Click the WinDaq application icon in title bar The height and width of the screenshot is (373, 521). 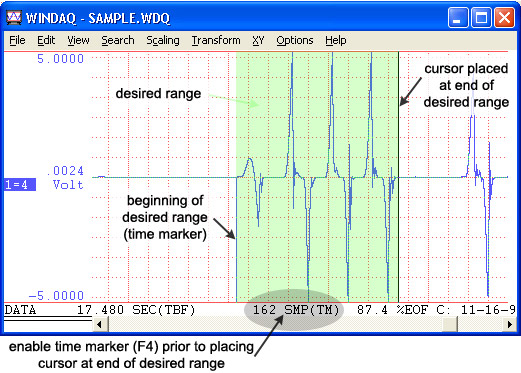[x=14, y=18]
